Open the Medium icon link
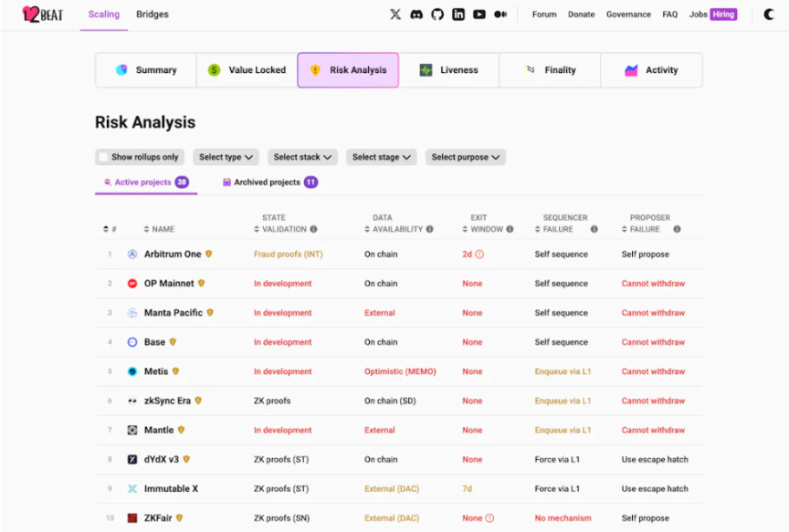Screen dimensions: 789x532 500,14
